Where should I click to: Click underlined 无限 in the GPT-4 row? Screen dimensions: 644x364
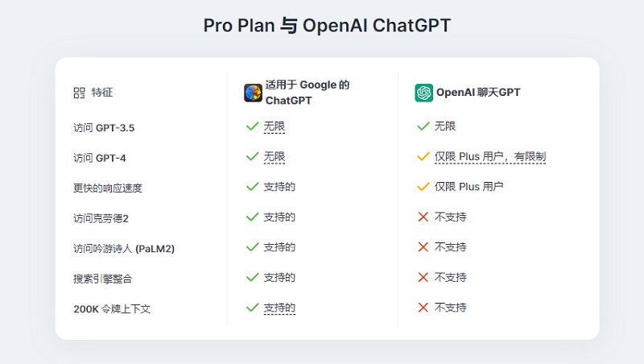tap(275, 157)
